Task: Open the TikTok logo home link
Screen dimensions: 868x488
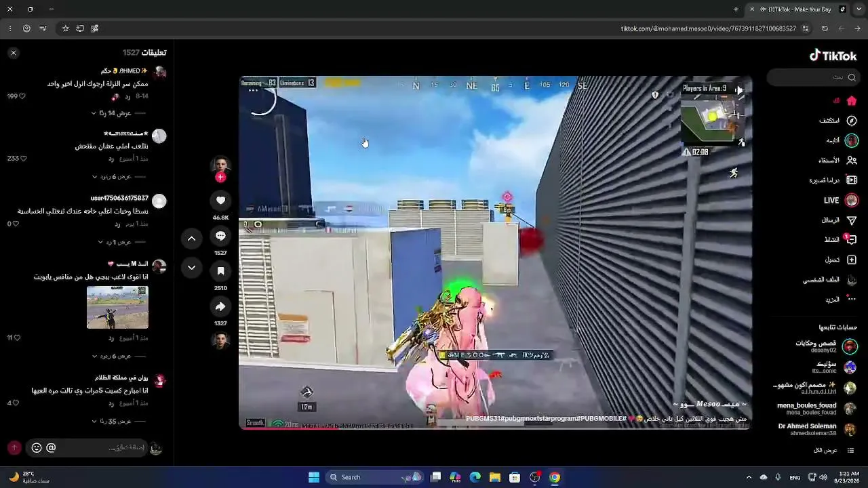Action: click(833, 56)
